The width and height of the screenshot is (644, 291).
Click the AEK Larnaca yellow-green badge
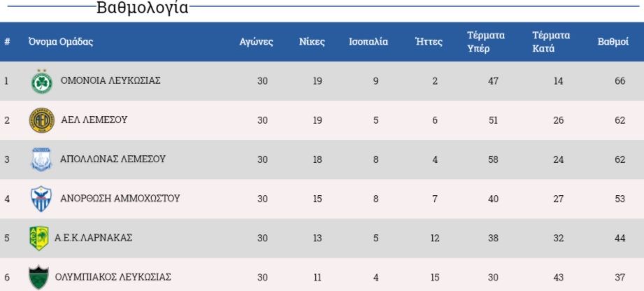(39, 238)
